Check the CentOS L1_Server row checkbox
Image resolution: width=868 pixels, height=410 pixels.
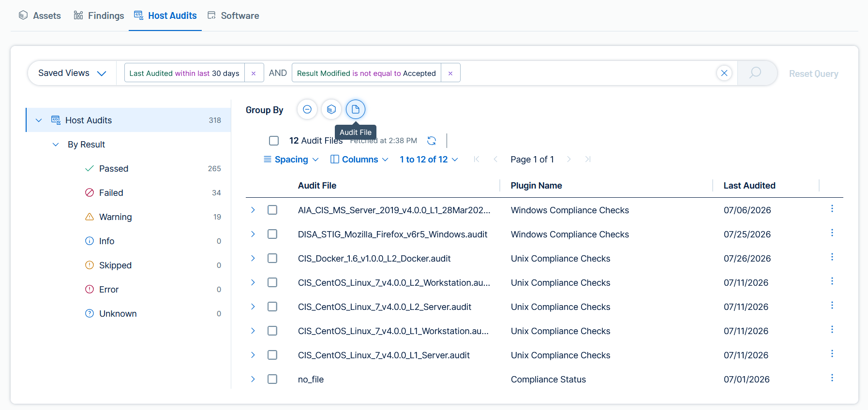click(x=272, y=355)
